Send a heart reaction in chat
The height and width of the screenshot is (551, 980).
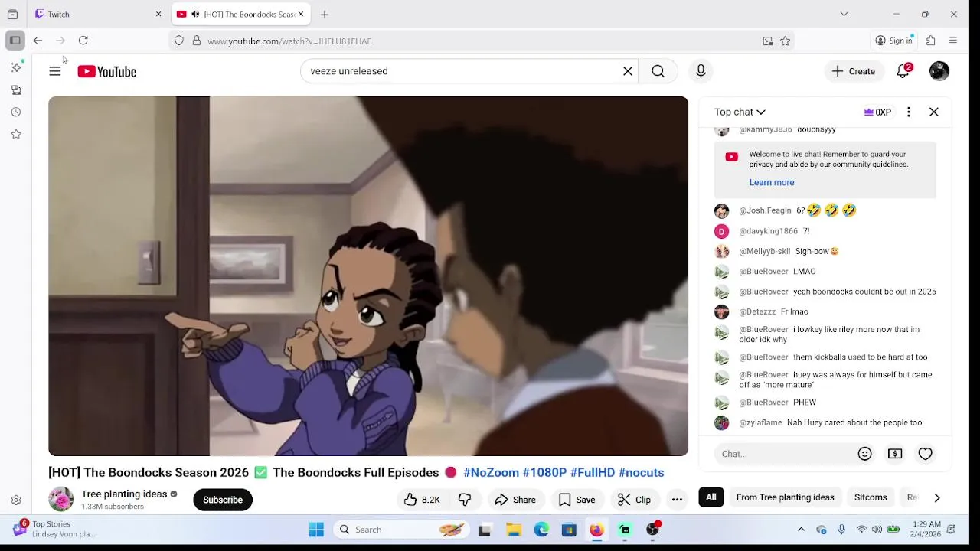point(926,454)
